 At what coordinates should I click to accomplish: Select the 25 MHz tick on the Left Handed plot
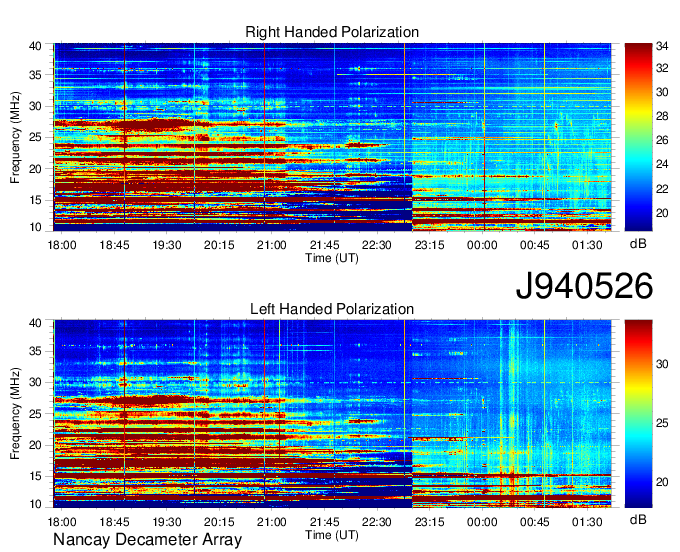point(36,414)
